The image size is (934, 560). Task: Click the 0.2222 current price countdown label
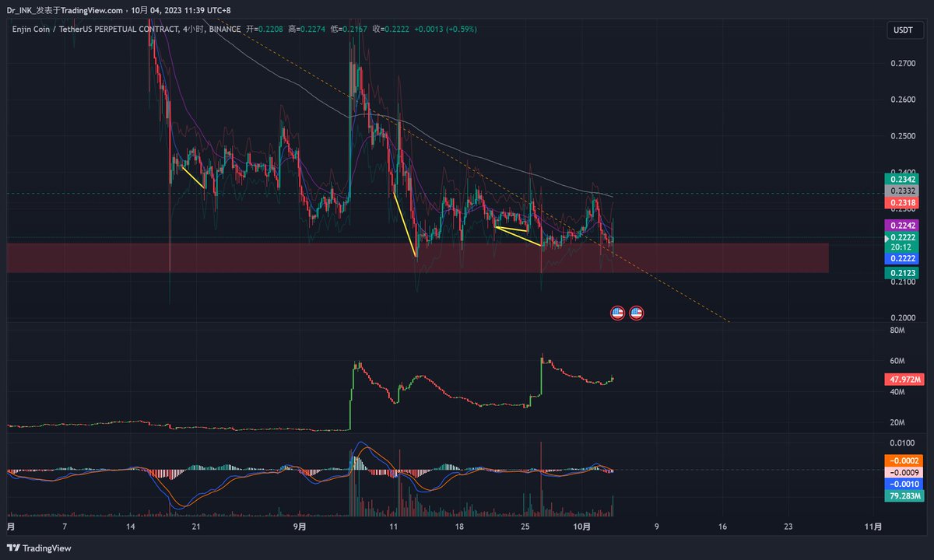903,241
